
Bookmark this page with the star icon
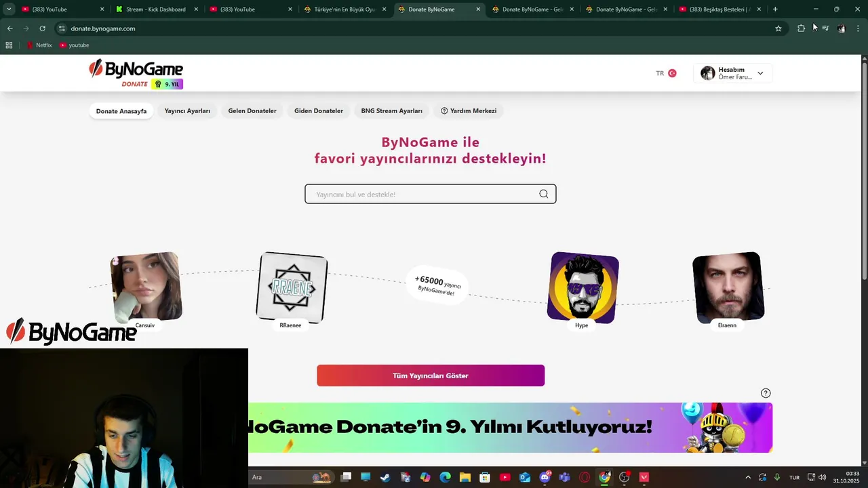pos(778,28)
